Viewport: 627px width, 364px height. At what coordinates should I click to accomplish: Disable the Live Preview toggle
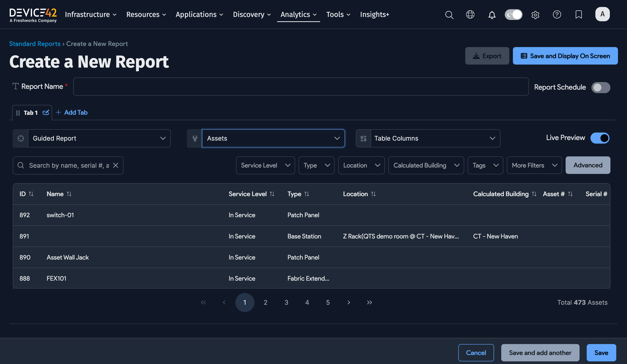coord(600,138)
